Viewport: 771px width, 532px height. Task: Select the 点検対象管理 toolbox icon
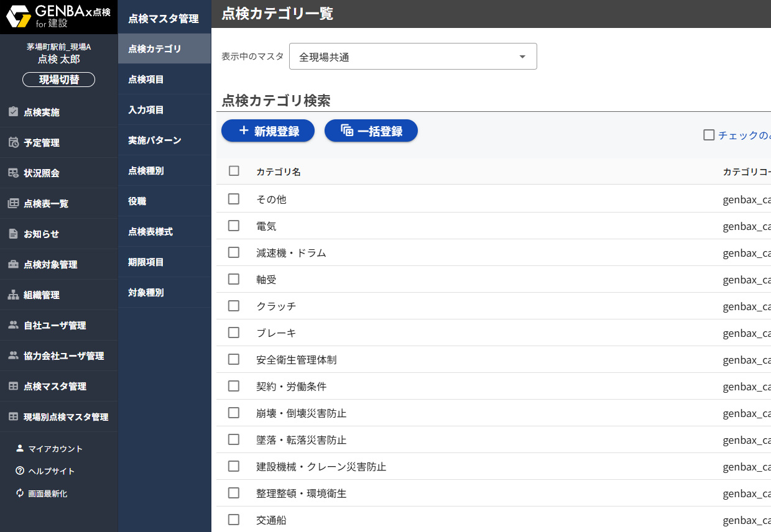(13, 264)
